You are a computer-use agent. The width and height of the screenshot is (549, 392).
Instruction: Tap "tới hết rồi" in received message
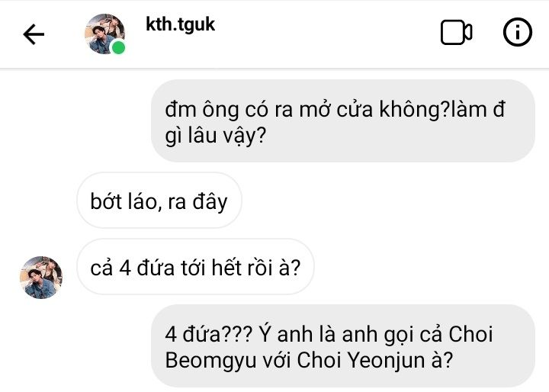[x=226, y=268]
